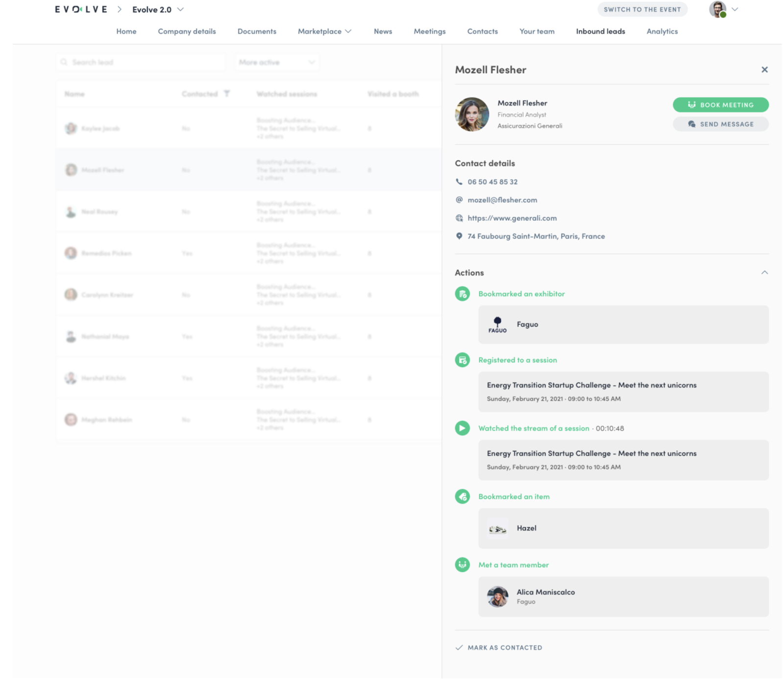Select the Nathanial Mayo lead row
784x690 pixels.
point(248,337)
